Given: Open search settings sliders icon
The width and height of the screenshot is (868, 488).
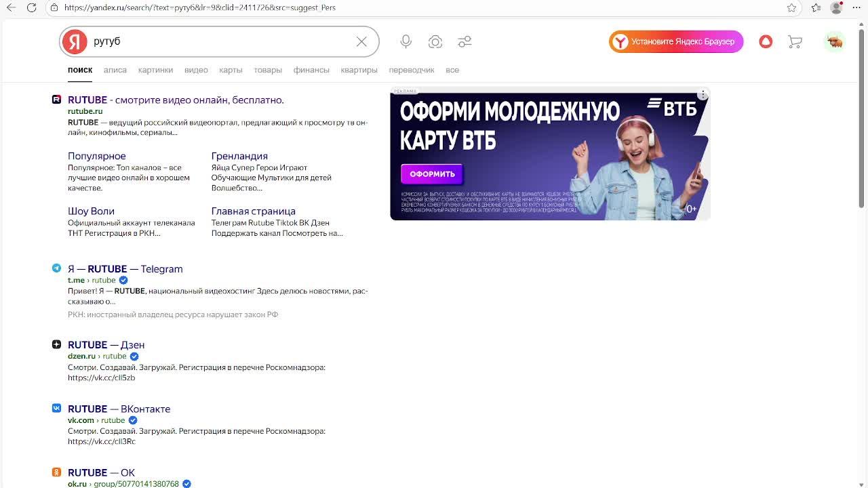Looking at the screenshot, I should click(465, 41).
